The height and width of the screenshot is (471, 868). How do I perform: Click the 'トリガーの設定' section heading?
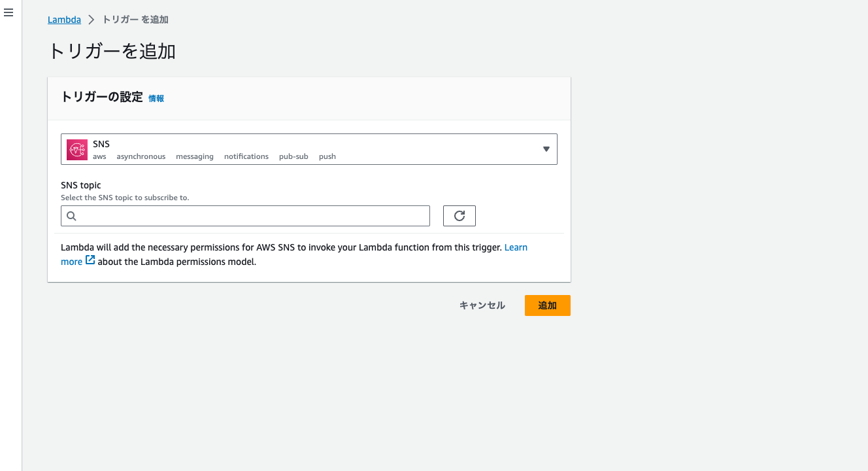(x=101, y=97)
